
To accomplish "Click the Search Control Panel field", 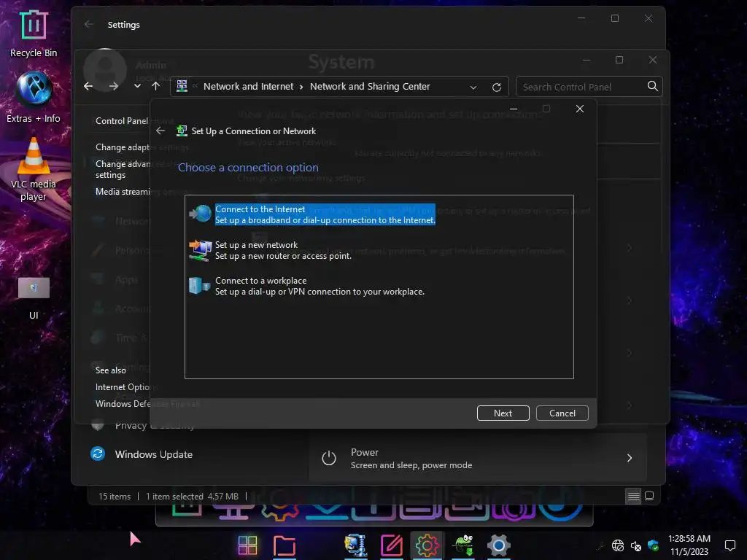I will [581, 87].
